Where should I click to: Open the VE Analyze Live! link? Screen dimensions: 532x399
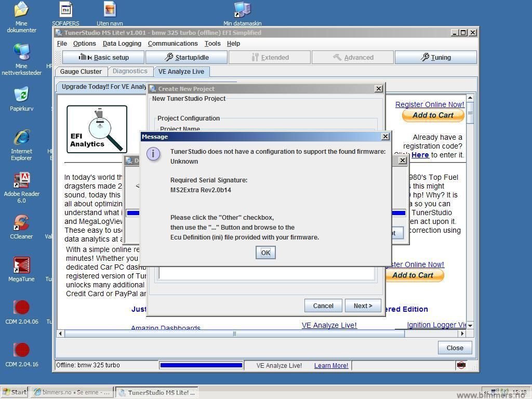click(329, 325)
